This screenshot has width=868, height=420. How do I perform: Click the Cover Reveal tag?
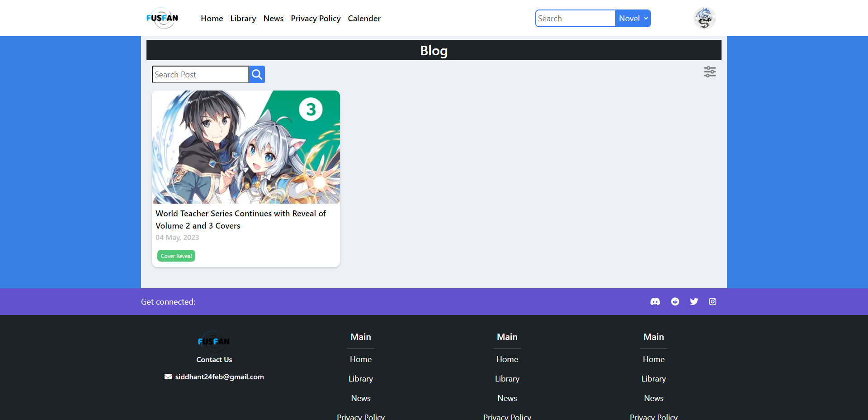[176, 256]
